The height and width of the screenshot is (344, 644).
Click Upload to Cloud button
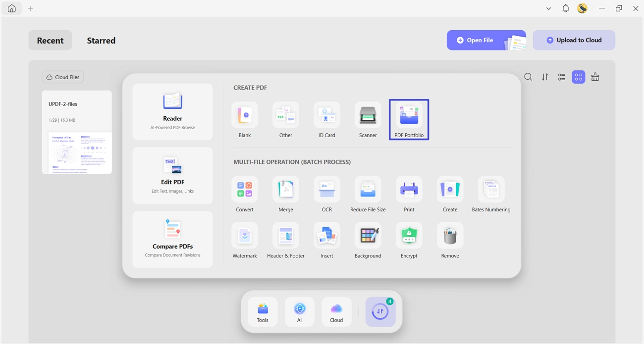click(574, 40)
